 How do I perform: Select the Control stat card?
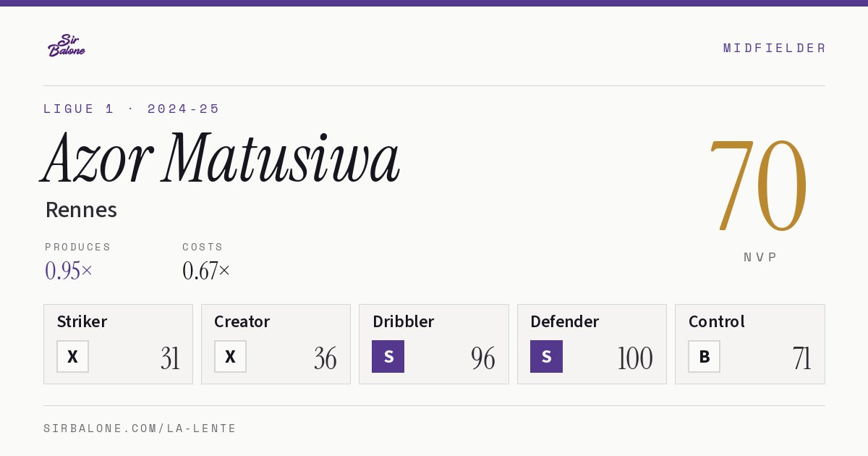[x=750, y=344]
